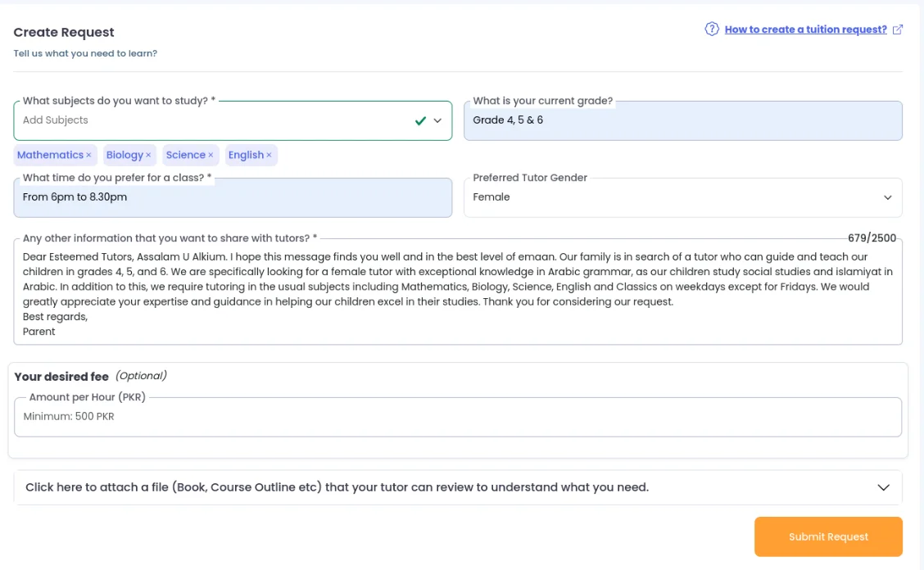Click the Amount per Hour PKR field

point(457,417)
